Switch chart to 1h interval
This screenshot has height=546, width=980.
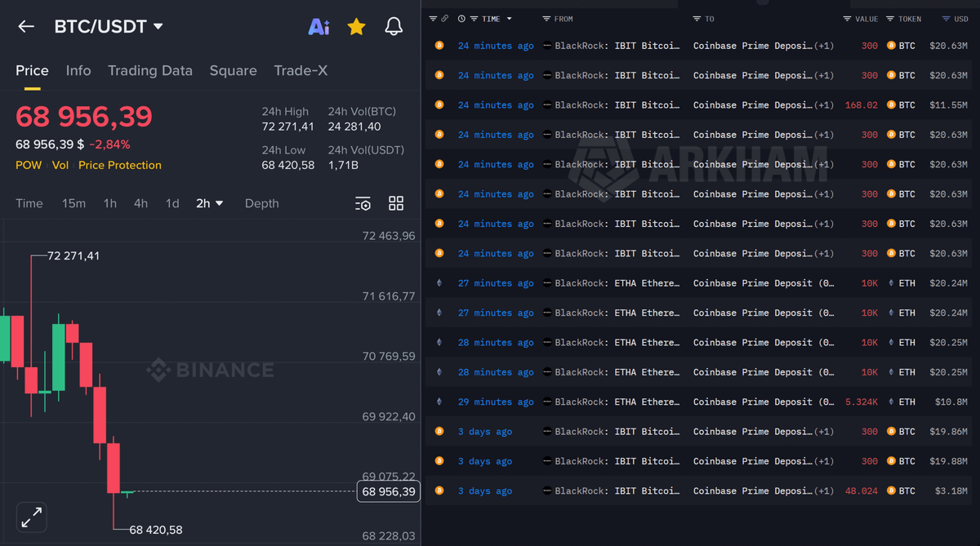[109, 203]
